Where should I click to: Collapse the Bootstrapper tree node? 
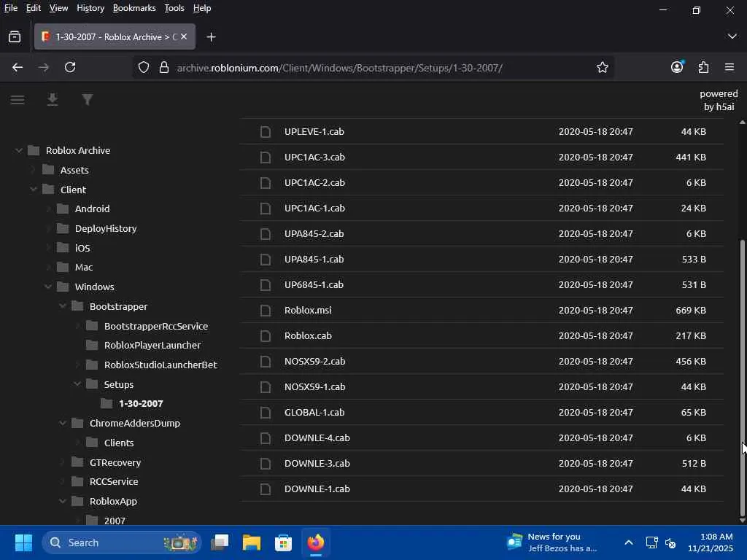[63, 306]
